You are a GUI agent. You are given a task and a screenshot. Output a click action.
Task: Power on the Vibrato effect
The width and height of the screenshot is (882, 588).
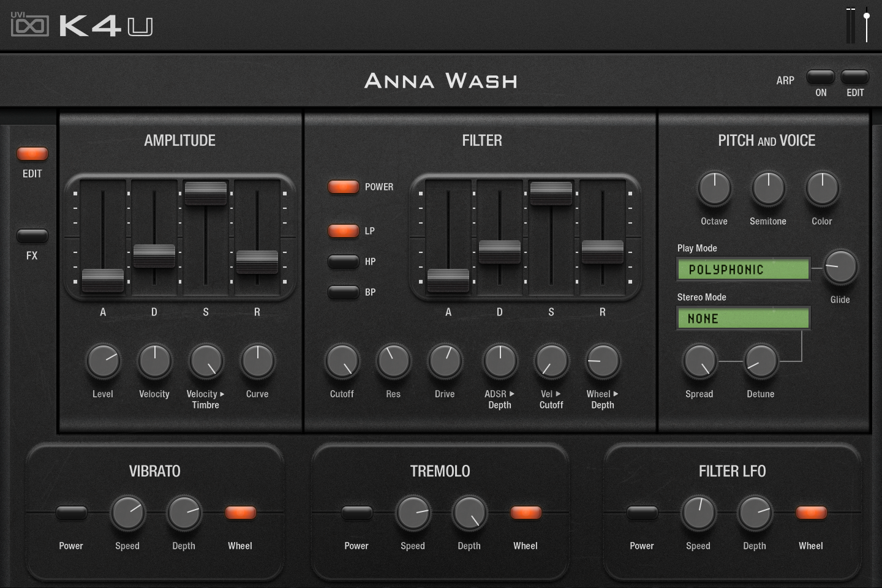pos(71,513)
